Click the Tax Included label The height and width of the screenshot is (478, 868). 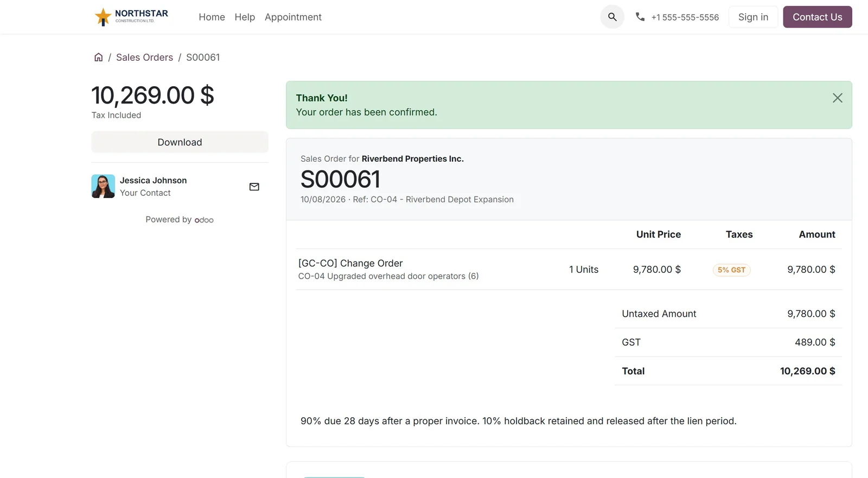coord(116,115)
